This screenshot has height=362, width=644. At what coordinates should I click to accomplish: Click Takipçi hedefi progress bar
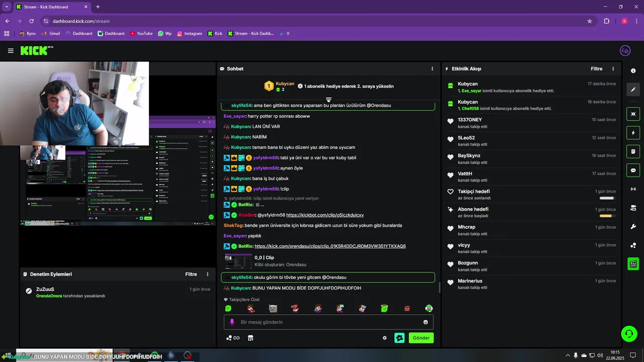coord(607,198)
